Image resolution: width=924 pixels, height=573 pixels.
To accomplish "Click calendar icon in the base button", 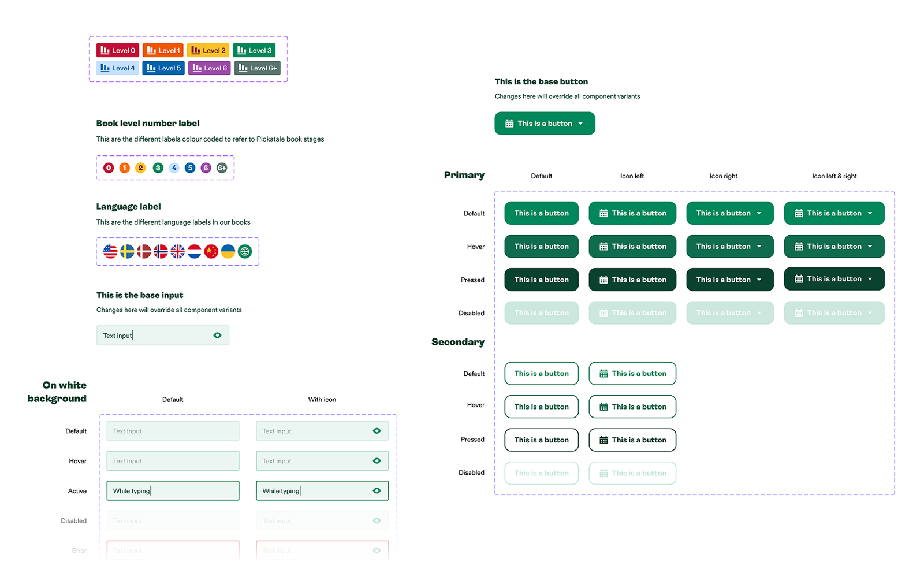I will pyautogui.click(x=509, y=124).
